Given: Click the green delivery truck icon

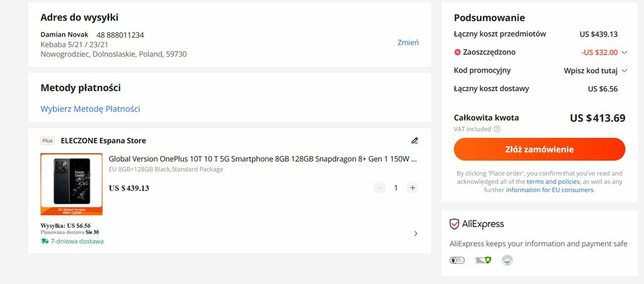Looking at the screenshot, I should 45,241.
